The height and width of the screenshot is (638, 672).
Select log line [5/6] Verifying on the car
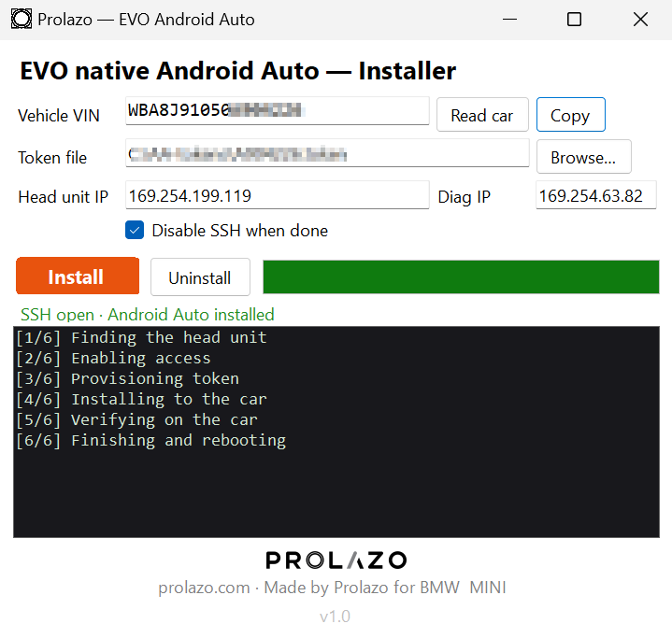click(136, 420)
